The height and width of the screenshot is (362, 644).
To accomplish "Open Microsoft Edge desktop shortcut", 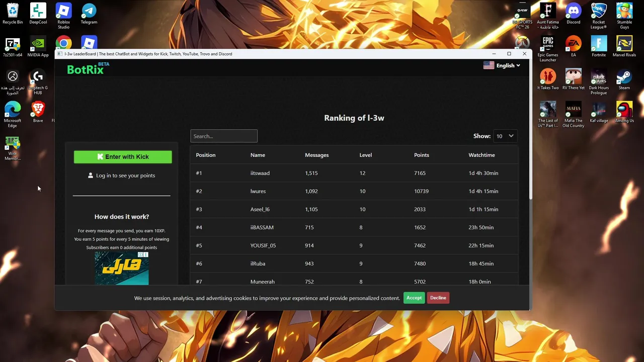I will [13, 115].
